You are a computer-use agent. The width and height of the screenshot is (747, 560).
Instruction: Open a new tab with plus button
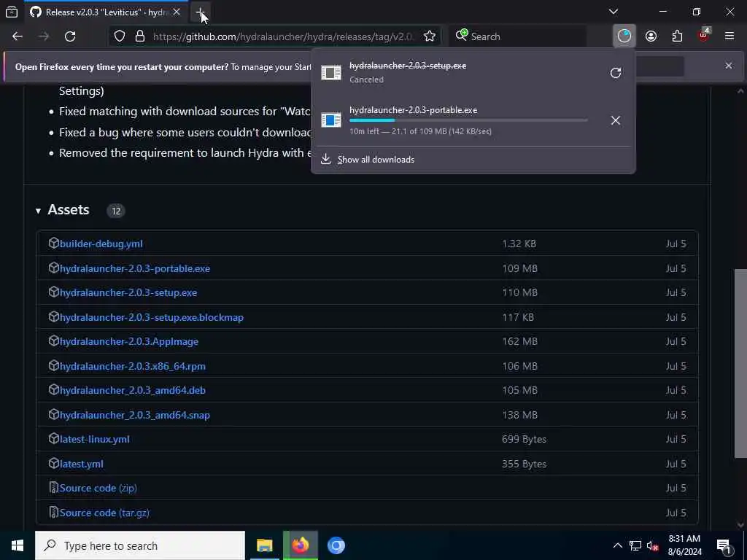pos(200,12)
